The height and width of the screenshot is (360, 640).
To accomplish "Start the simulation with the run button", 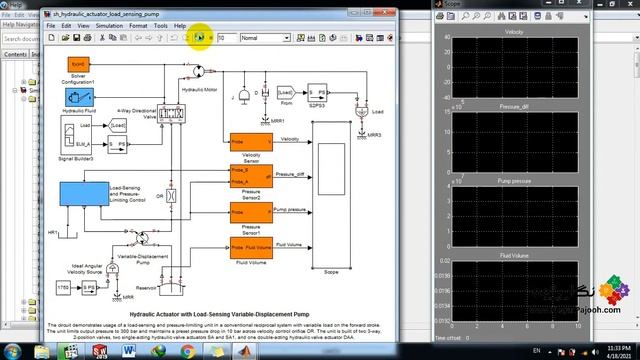I will pyautogui.click(x=199, y=38).
